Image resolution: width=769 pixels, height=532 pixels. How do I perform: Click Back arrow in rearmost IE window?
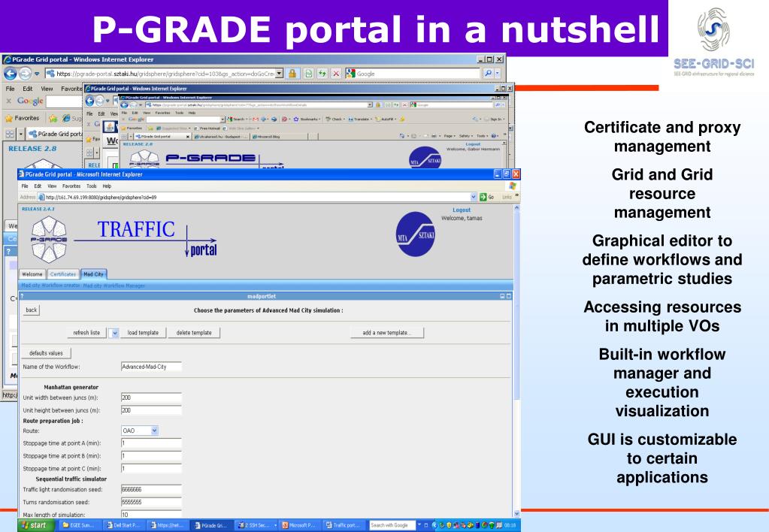11,74
